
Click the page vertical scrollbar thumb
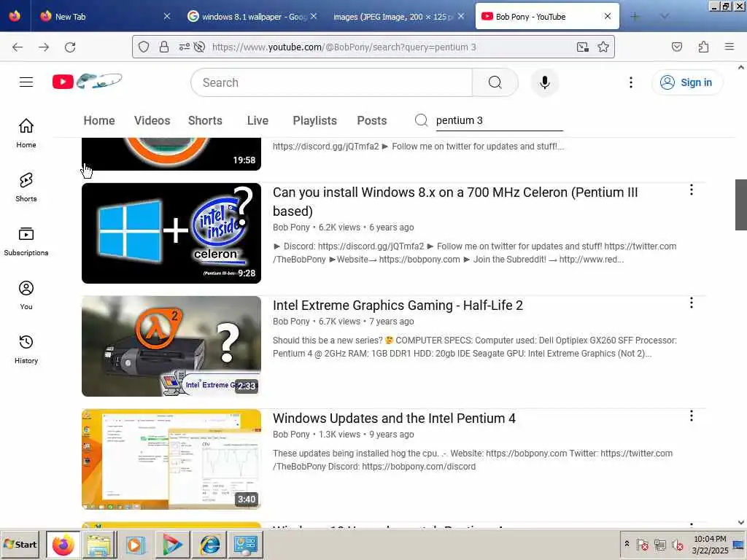tap(741, 205)
